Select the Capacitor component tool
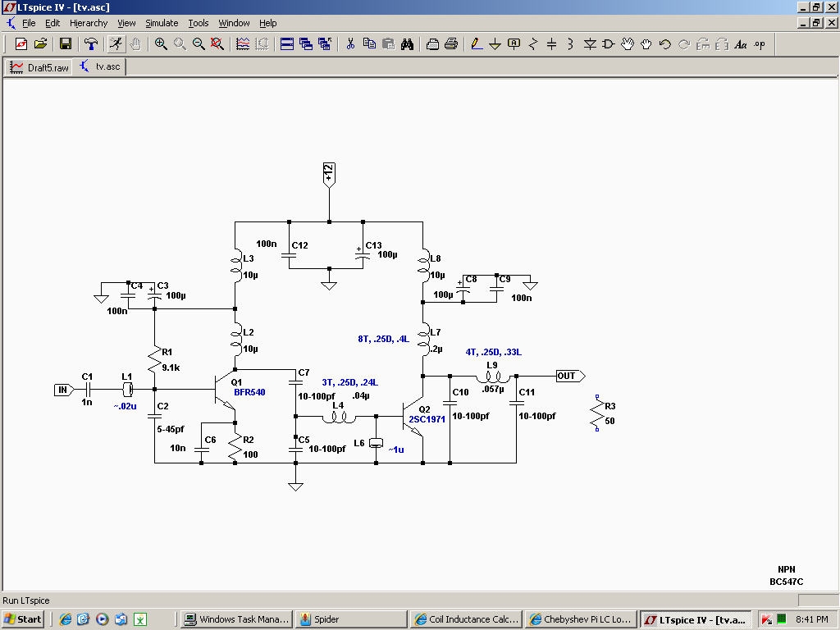 pos(552,44)
